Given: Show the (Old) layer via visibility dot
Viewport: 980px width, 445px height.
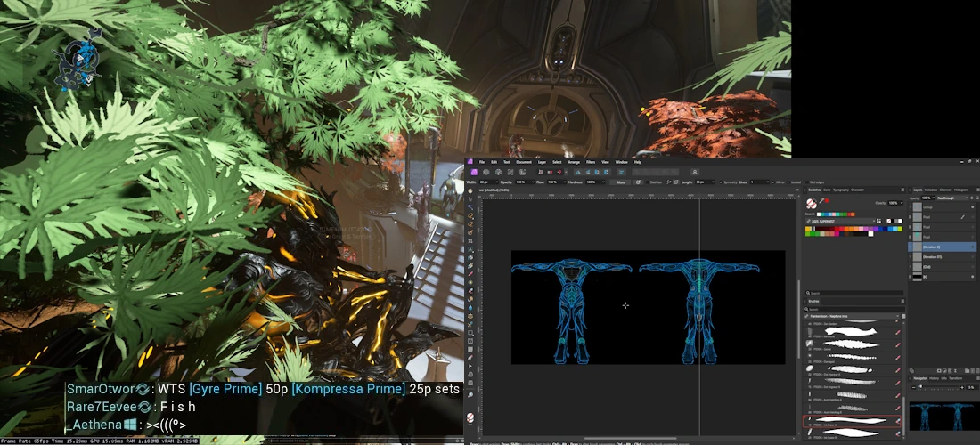Looking at the screenshot, I should tap(973, 266).
